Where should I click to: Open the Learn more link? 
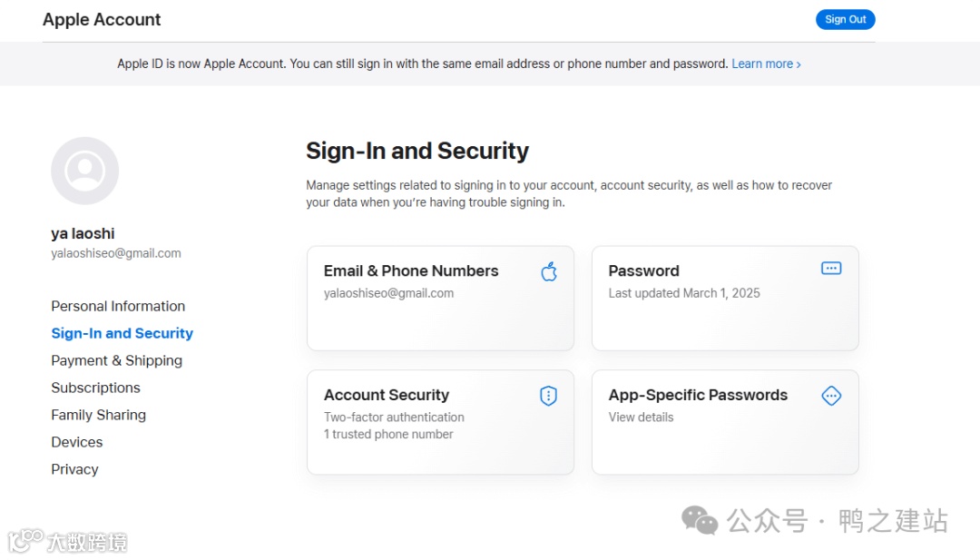(x=766, y=64)
